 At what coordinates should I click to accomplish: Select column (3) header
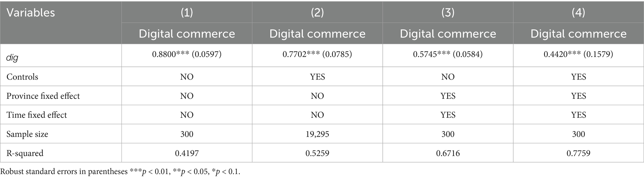click(x=448, y=12)
